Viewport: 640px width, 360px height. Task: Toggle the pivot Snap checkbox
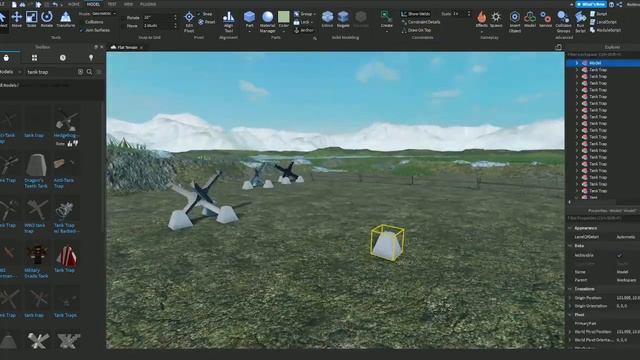(x=199, y=14)
